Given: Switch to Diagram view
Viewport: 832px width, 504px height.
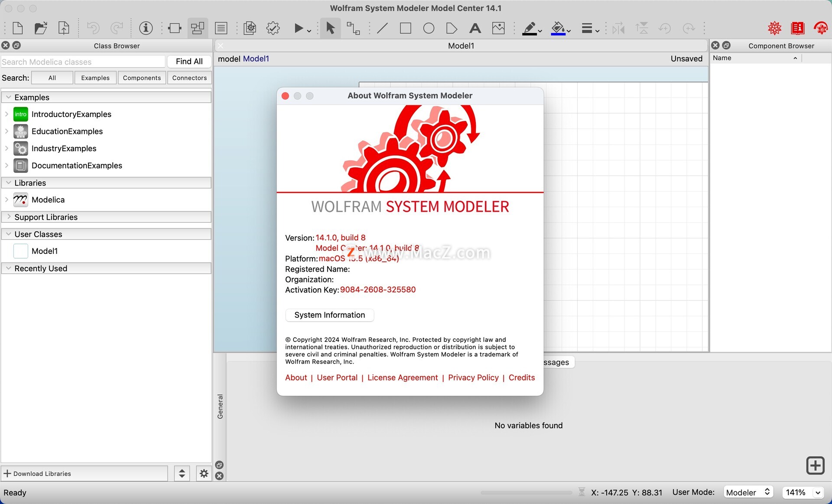Looking at the screenshot, I should (198, 28).
